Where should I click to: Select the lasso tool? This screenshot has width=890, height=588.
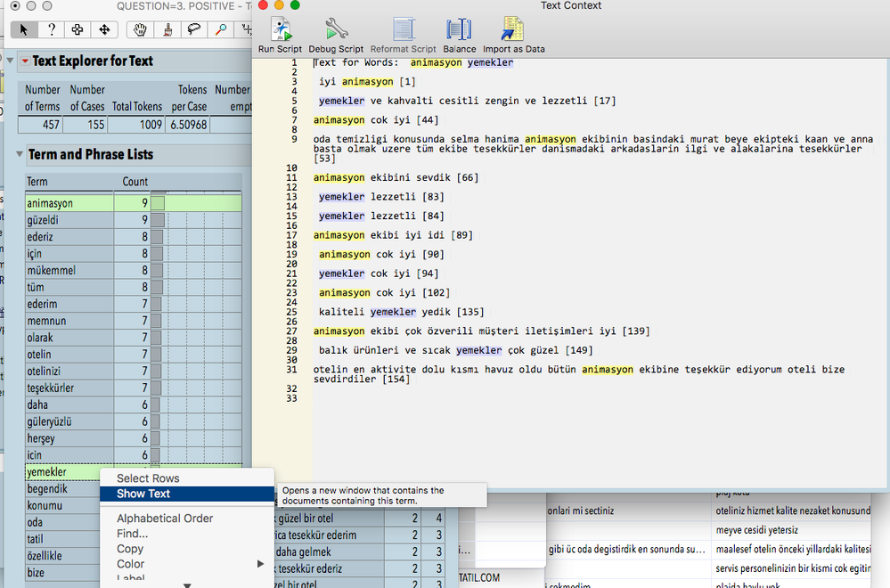point(194,29)
